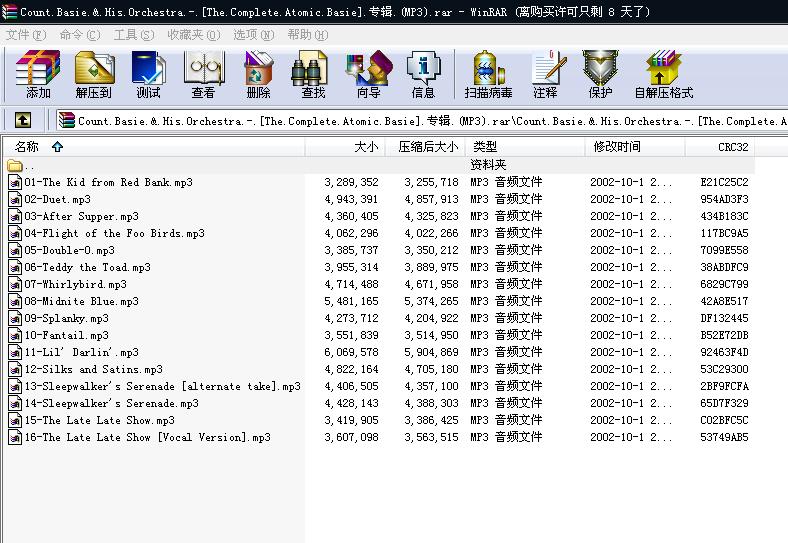Select 03-After Supper.mp3
The height and width of the screenshot is (543, 788).
(x=81, y=216)
